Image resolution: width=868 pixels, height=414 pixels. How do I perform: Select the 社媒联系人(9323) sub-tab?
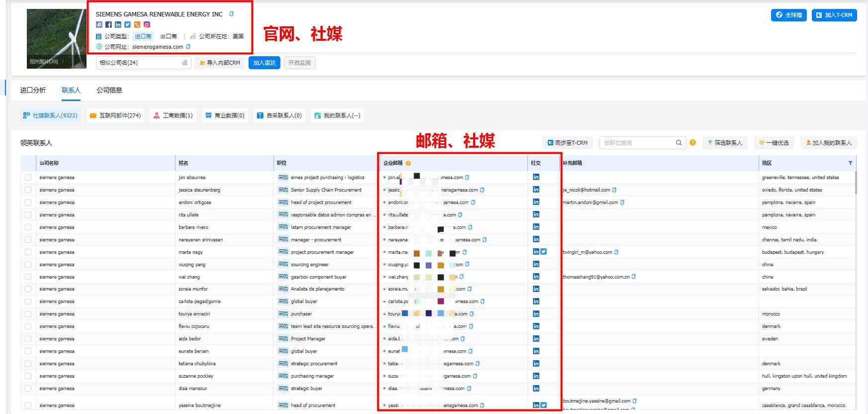(50, 115)
